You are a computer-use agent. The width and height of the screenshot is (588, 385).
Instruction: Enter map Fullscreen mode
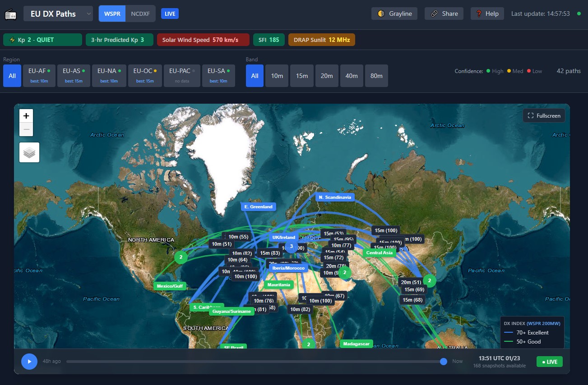544,116
